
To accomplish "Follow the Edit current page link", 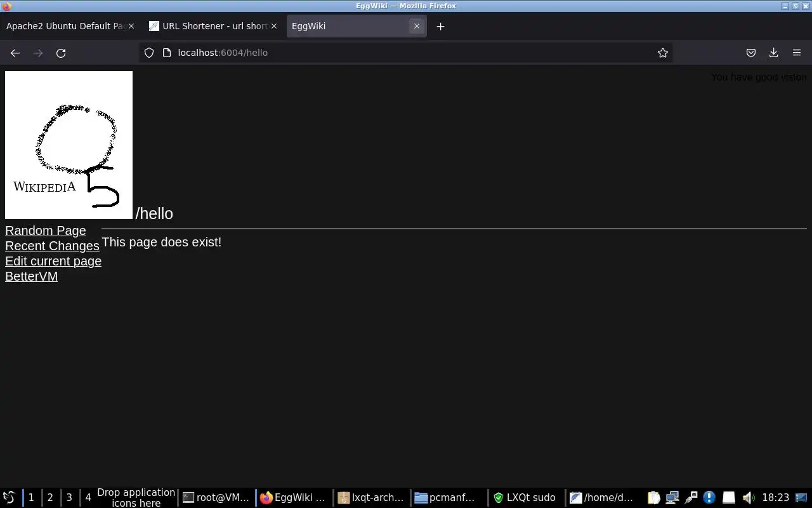I will coord(53,261).
